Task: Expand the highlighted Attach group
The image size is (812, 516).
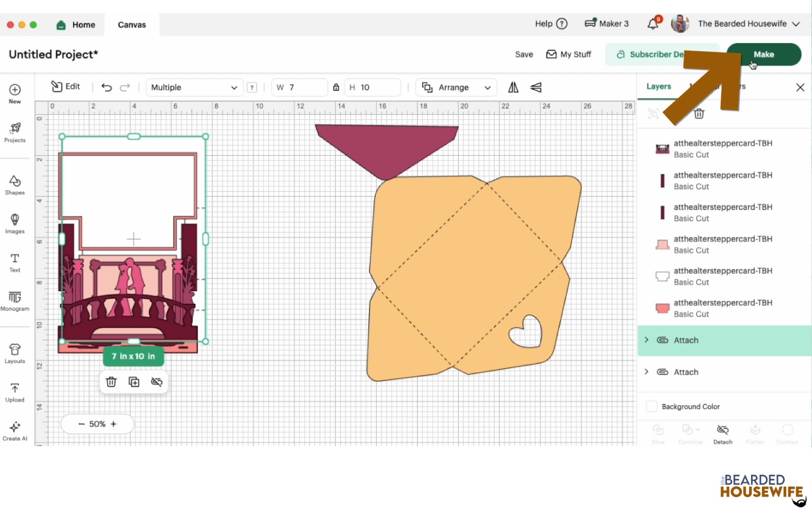Action: (647, 340)
